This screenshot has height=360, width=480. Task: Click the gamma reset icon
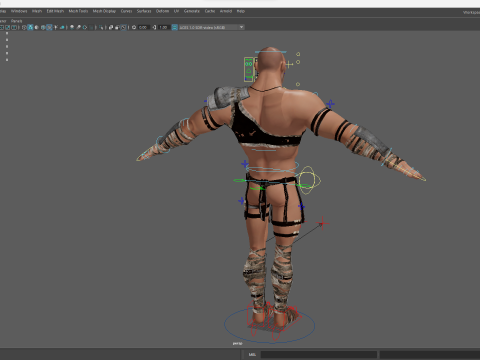[154, 27]
